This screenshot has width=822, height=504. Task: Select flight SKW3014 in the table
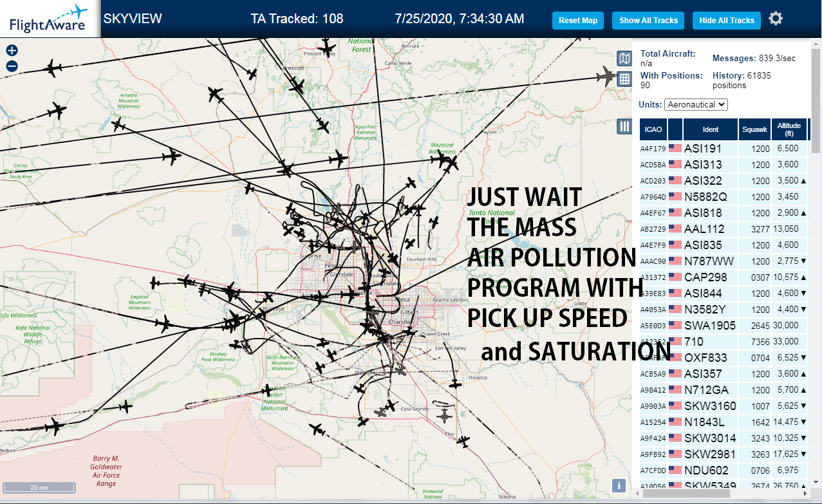pos(710,438)
